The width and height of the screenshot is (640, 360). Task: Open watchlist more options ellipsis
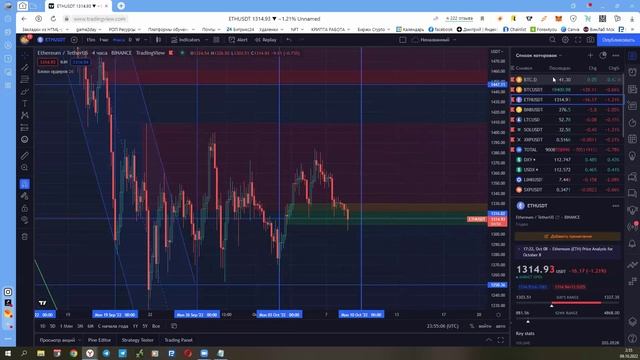(616, 55)
